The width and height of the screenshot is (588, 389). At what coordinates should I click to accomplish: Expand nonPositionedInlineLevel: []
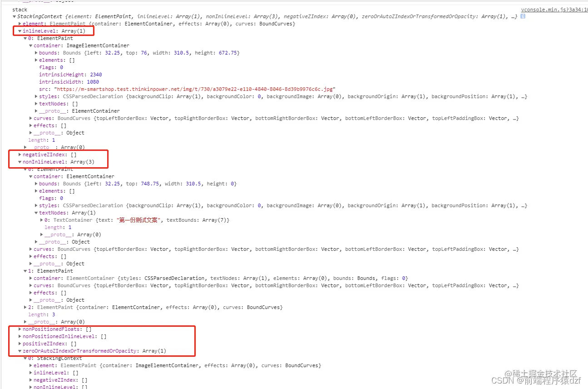(20, 336)
